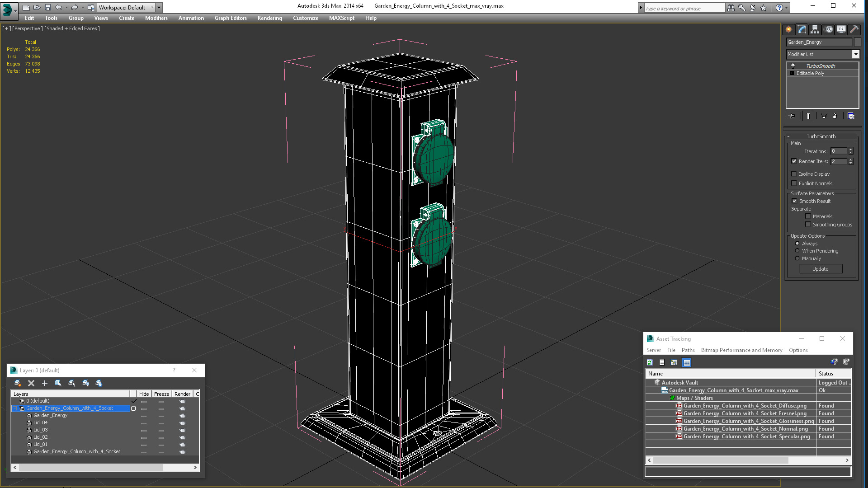This screenshot has width=868, height=488.
Task: Enable Isoline Display checkbox
Action: tap(794, 174)
